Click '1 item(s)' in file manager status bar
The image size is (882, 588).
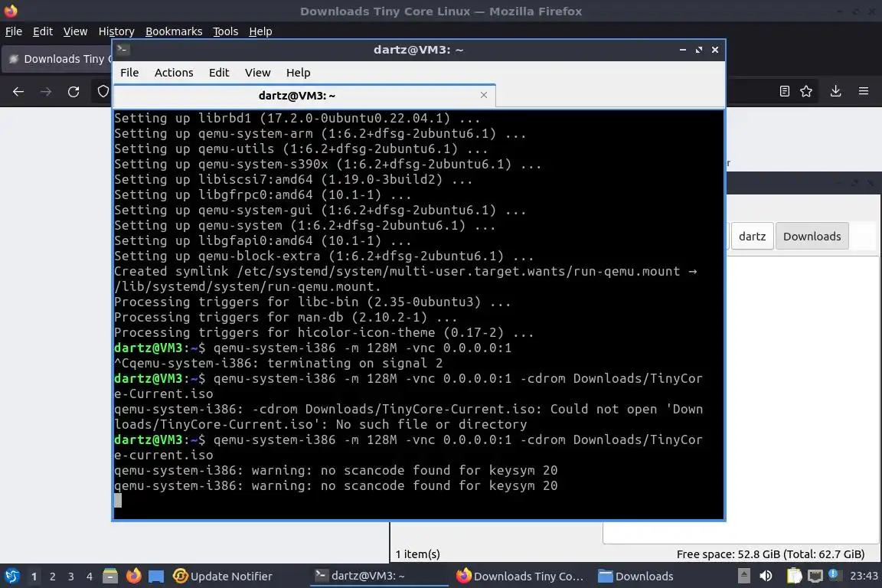(x=417, y=554)
